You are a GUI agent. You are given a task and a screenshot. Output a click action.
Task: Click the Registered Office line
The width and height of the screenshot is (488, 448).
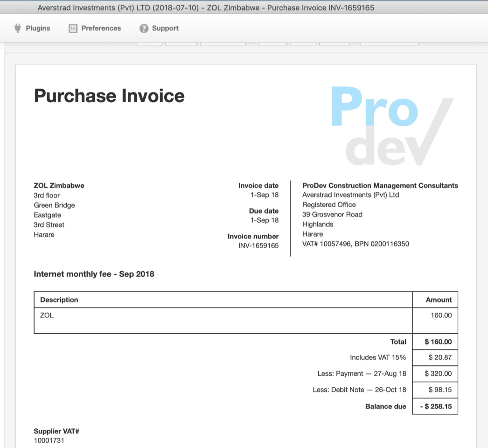(329, 204)
